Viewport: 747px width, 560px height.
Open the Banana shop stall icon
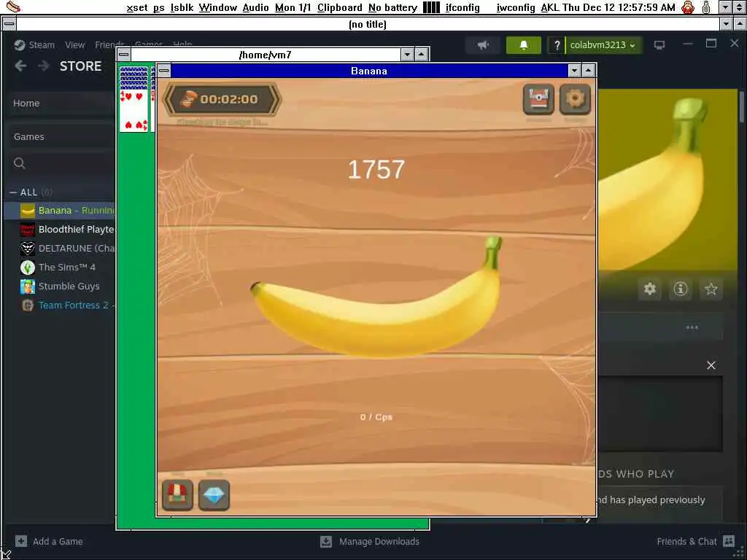pos(178,495)
